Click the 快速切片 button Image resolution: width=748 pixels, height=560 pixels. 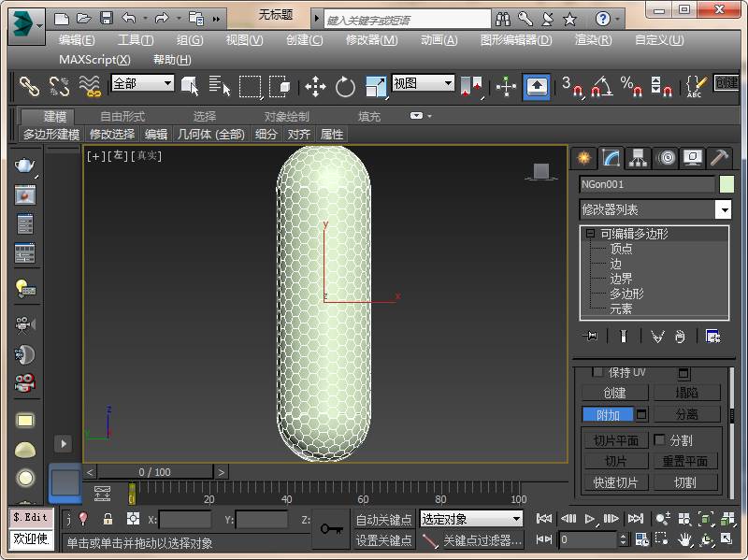(616, 482)
